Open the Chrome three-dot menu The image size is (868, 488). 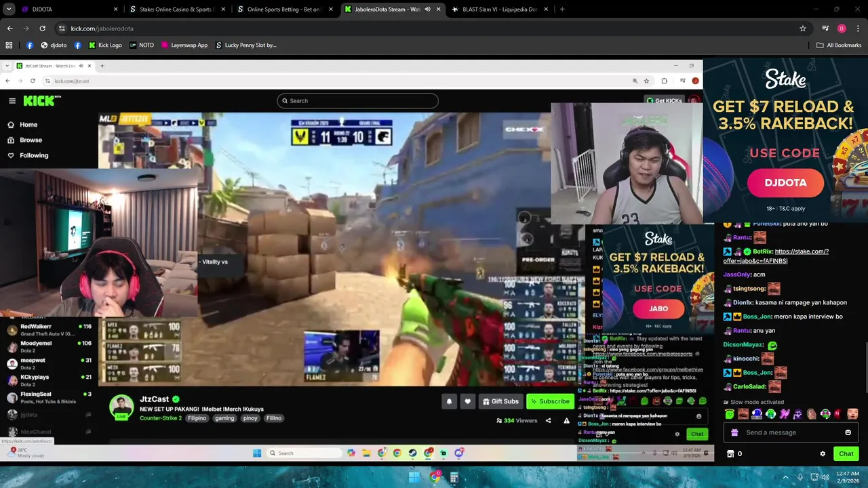pyautogui.click(x=857, y=28)
